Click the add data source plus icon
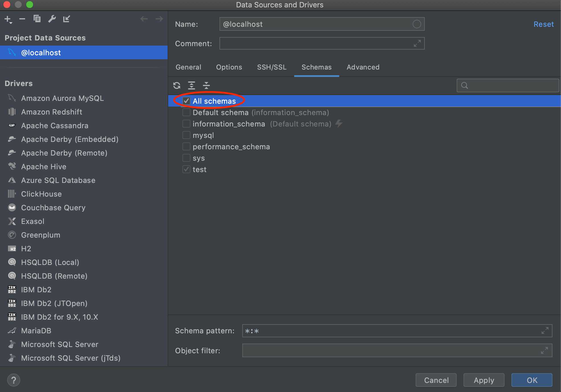Viewport: 561px width, 392px height. 8,19
